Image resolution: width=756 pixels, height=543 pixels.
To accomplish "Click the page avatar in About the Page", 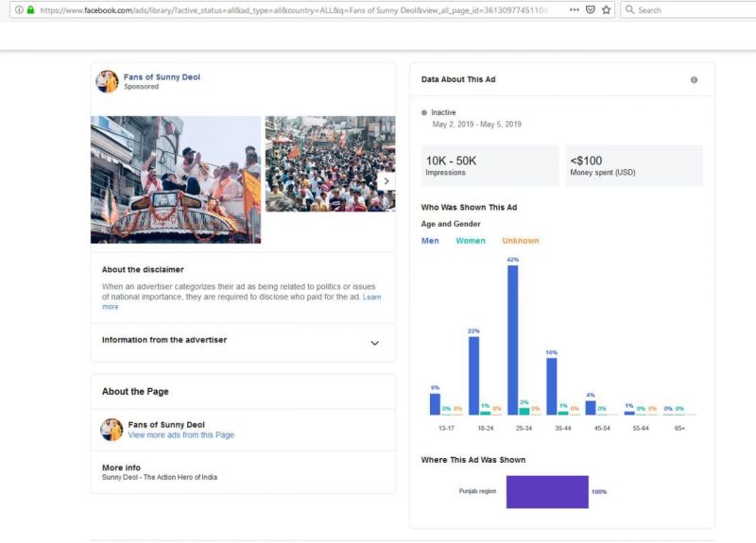I will click(112, 430).
